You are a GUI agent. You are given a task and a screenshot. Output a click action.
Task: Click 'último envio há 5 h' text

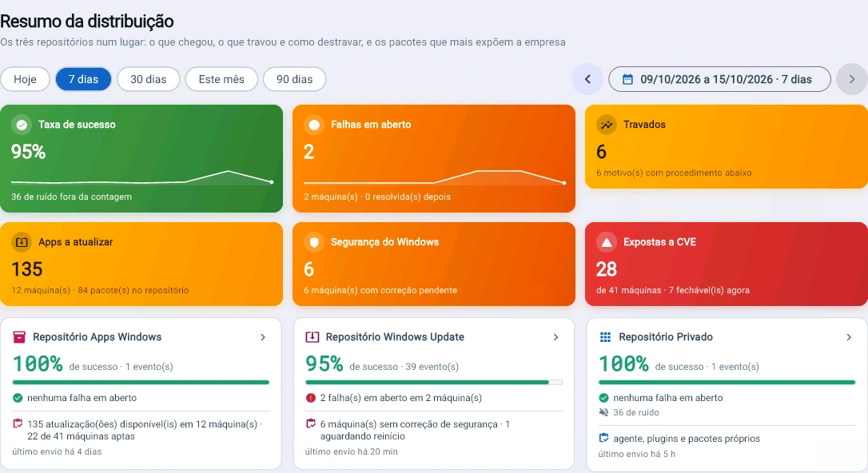click(x=636, y=454)
